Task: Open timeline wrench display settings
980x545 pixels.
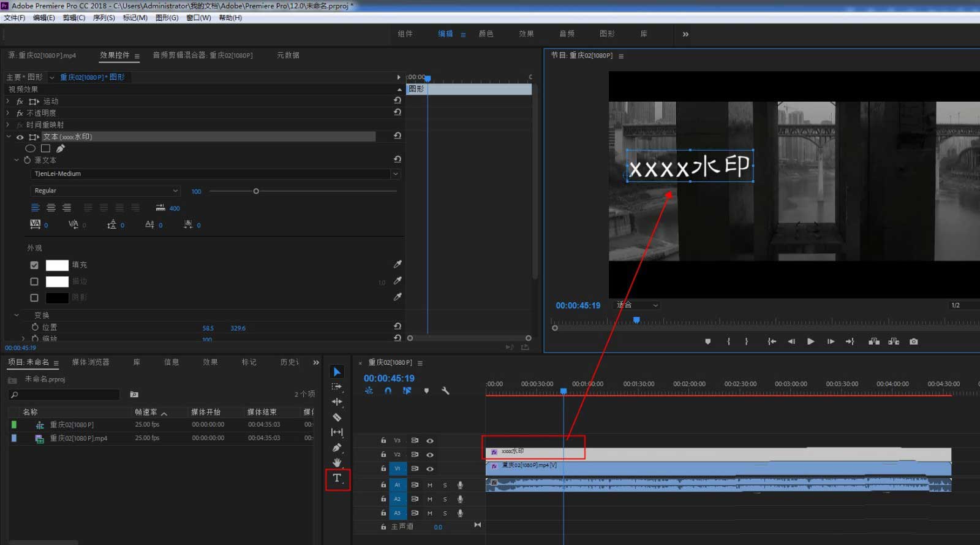Action: point(445,391)
